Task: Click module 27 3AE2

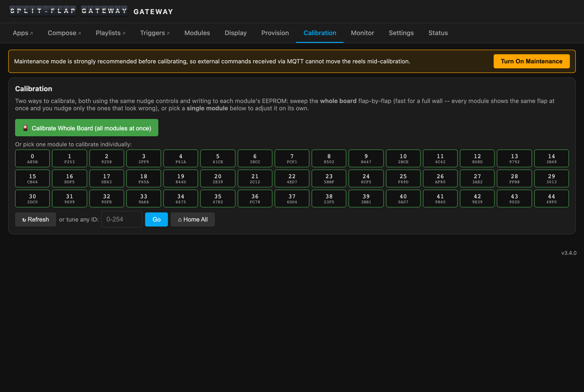Action: click(x=477, y=178)
